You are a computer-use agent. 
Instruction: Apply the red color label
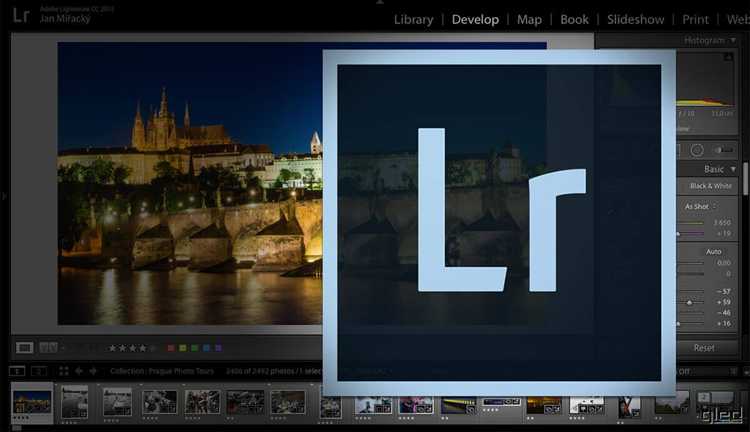171,348
